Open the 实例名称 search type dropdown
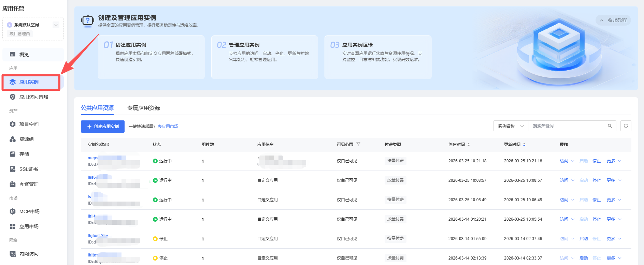The height and width of the screenshot is (265, 644). (x=511, y=126)
